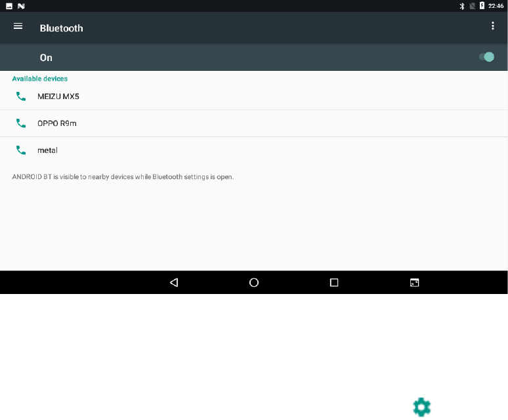This screenshot has height=420, width=508.
Task: Tap the 22:46 clock
Action: [x=496, y=6]
